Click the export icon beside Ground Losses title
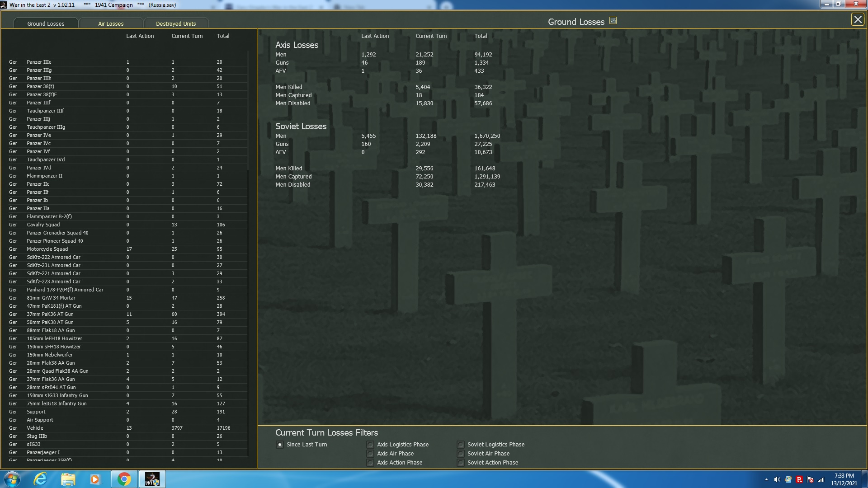 tap(613, 21)
